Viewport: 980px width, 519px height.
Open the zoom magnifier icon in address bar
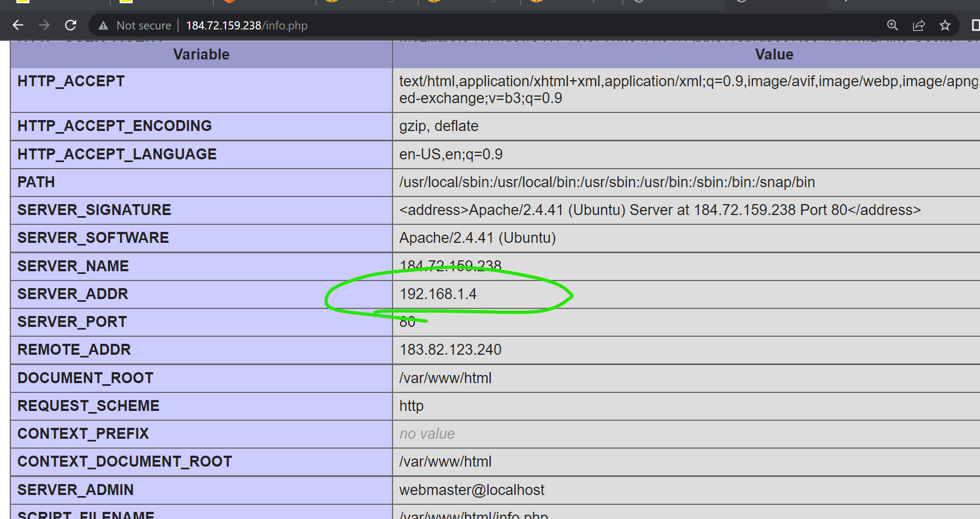[x=893, y=25]
